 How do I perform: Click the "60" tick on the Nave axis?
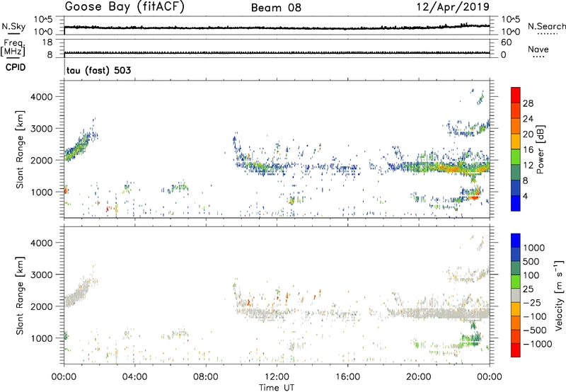[x=506, y=42]
